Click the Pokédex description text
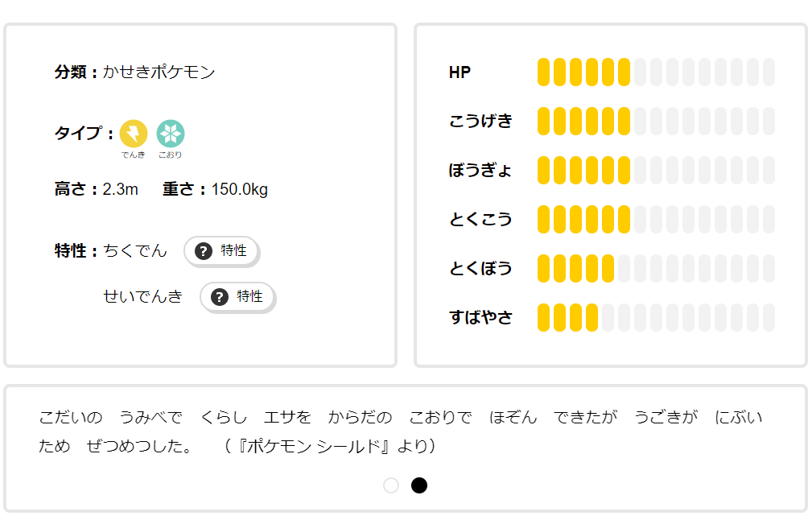Screen dimensions: 812x520 pos(400,431)
